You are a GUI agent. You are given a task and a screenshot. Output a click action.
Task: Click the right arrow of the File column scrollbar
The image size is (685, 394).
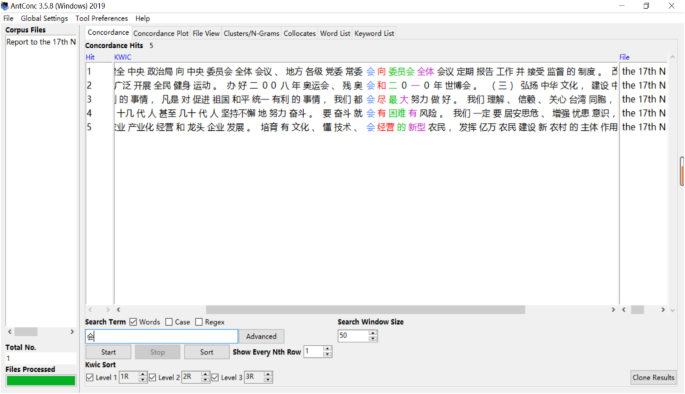[x=663, y=310]
